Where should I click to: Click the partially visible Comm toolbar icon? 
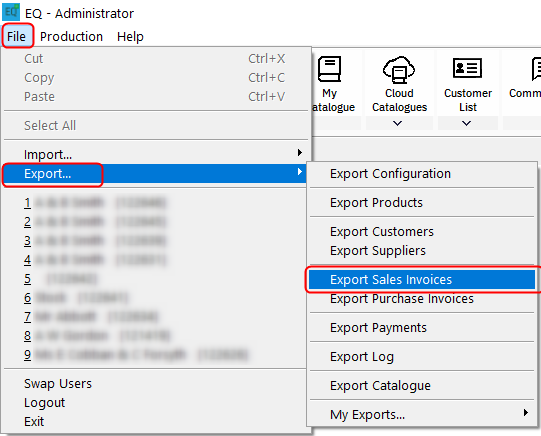click(536, 69)
